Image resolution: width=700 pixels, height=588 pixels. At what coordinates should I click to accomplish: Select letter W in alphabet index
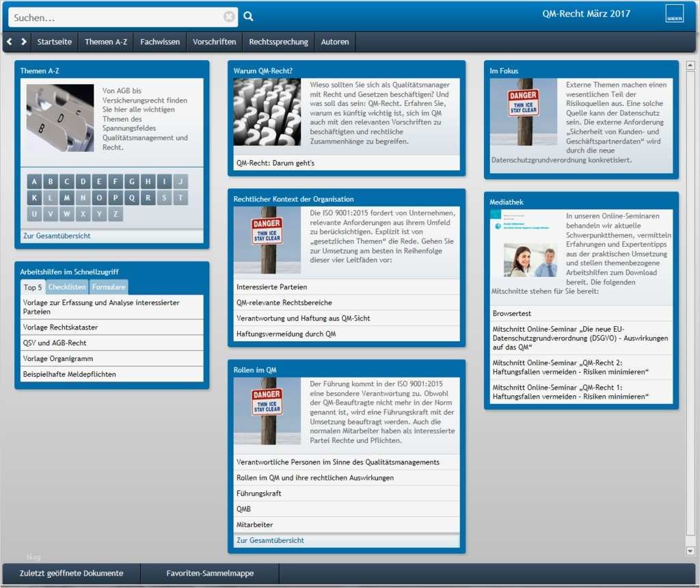pos(67,214)
